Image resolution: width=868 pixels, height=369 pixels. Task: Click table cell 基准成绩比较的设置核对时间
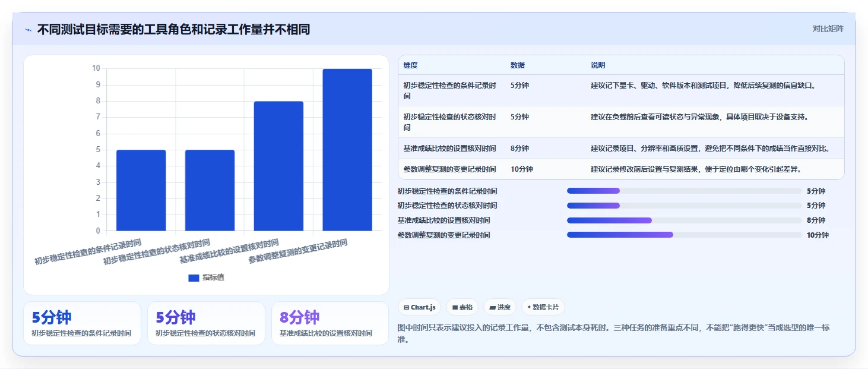[x=449, y=148]
